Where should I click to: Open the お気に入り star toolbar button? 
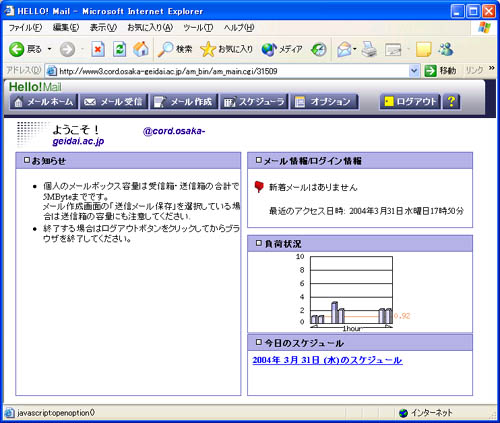point(227,49)
